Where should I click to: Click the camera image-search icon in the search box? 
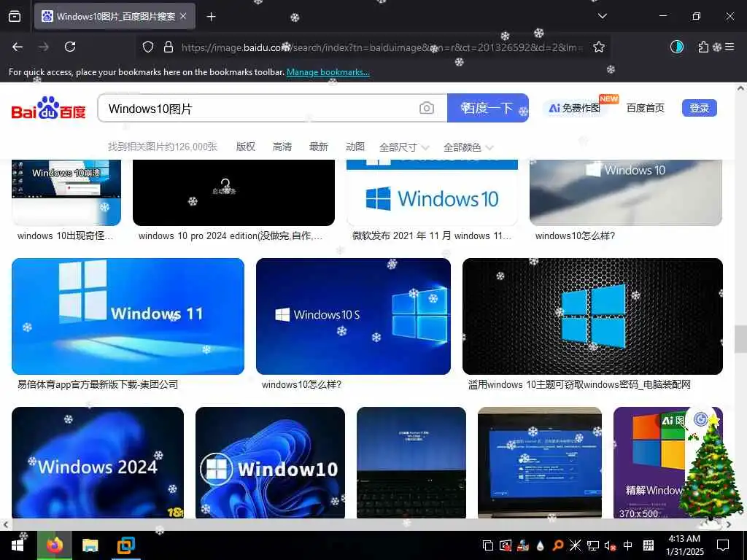pyautogui.click(x=426, y=108)
